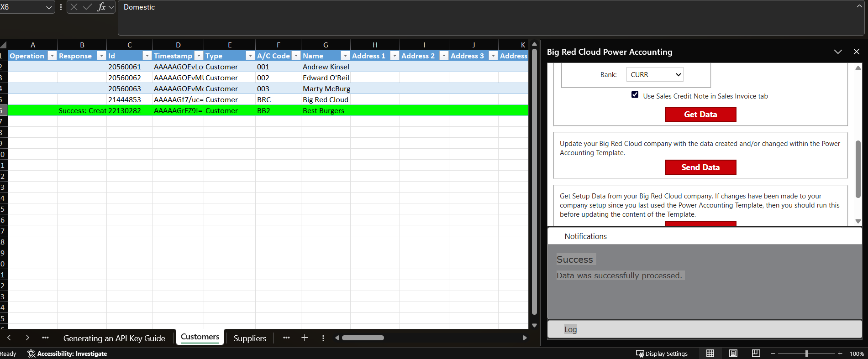Open the Notifications section header
Image resolution: width=868 pixels, height=359 pixels.
pos(705,236)
